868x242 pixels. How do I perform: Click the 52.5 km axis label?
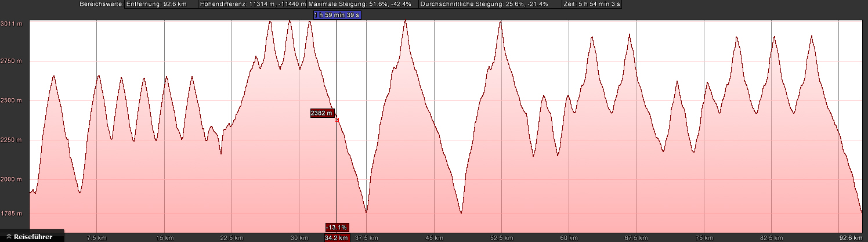502,237
